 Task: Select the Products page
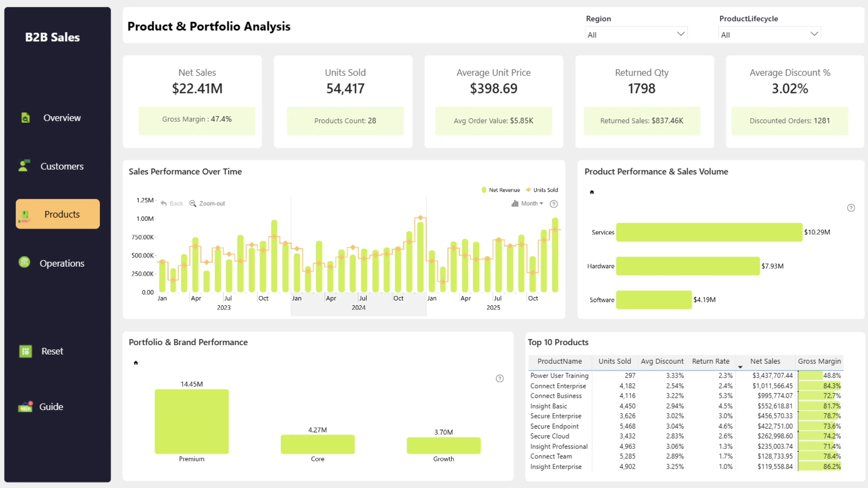pos(58,214)
